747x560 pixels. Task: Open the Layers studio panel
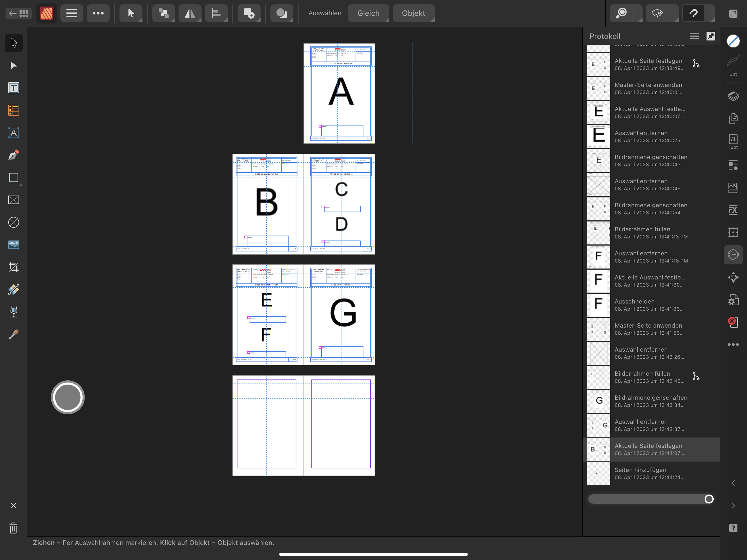733,96
